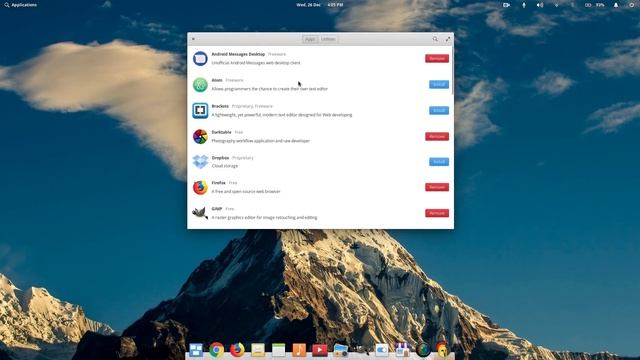Click the screen recorder indicator in top panel
The image size is (640, 360).
[x=506, y=5]
